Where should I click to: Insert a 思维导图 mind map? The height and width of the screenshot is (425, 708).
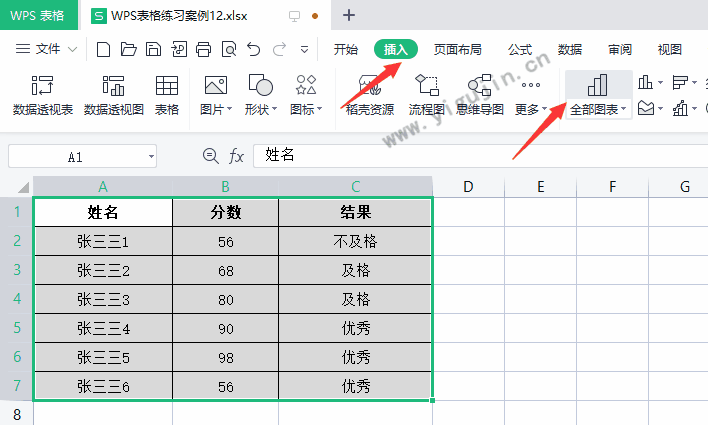tap(480, 95)
